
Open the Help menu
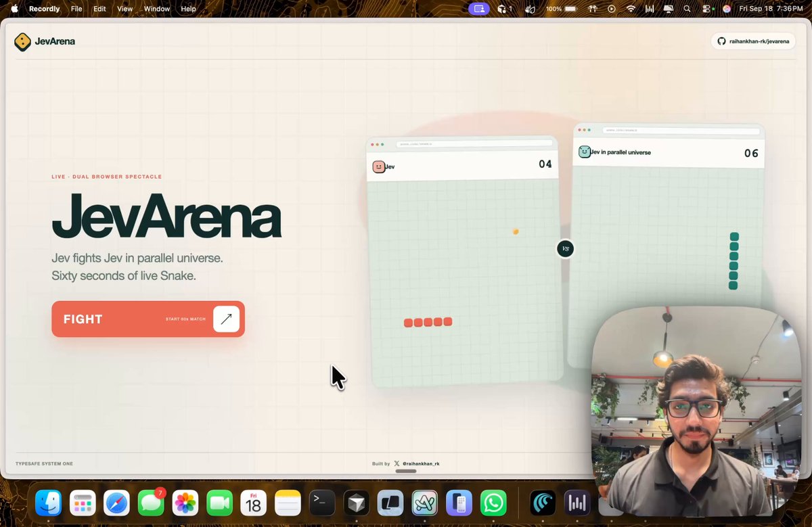tap(188, 9)
